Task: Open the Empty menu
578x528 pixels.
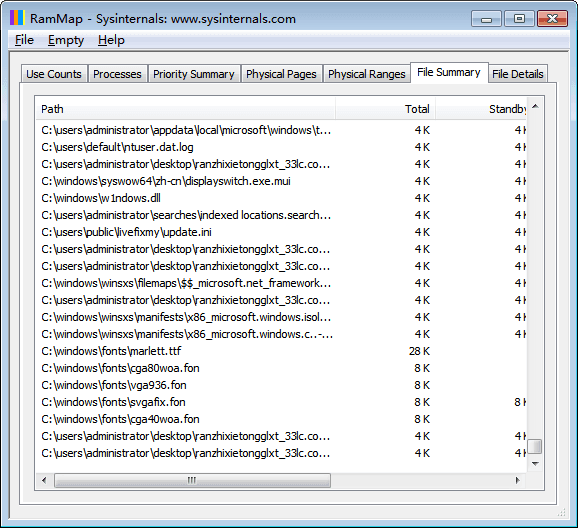Action: tap(66, 40)
